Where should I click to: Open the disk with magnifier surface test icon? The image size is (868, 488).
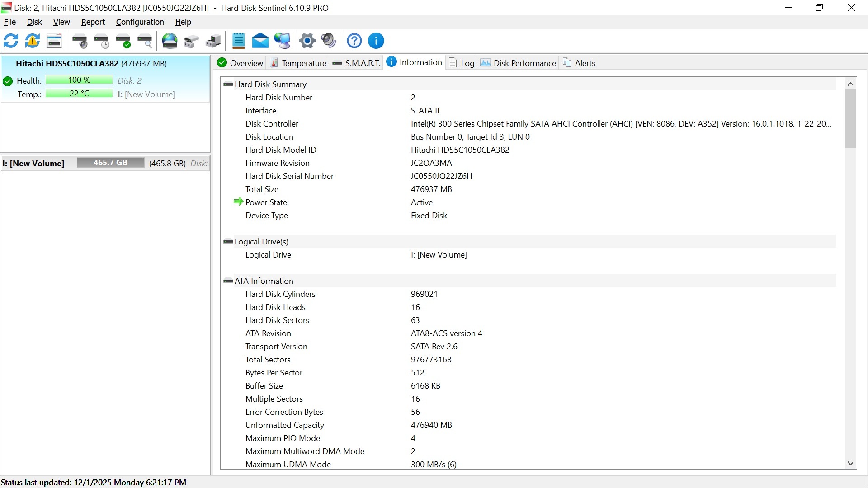click(145, 41)
